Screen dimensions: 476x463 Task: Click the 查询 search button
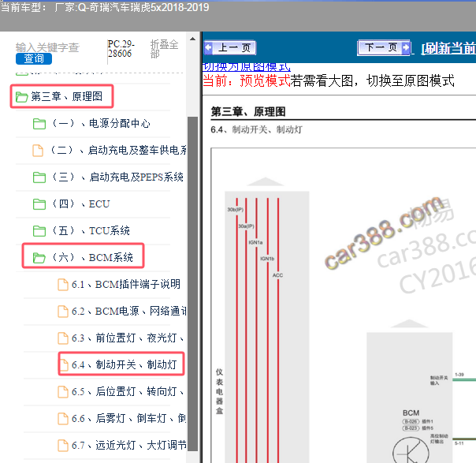point(34,58)
